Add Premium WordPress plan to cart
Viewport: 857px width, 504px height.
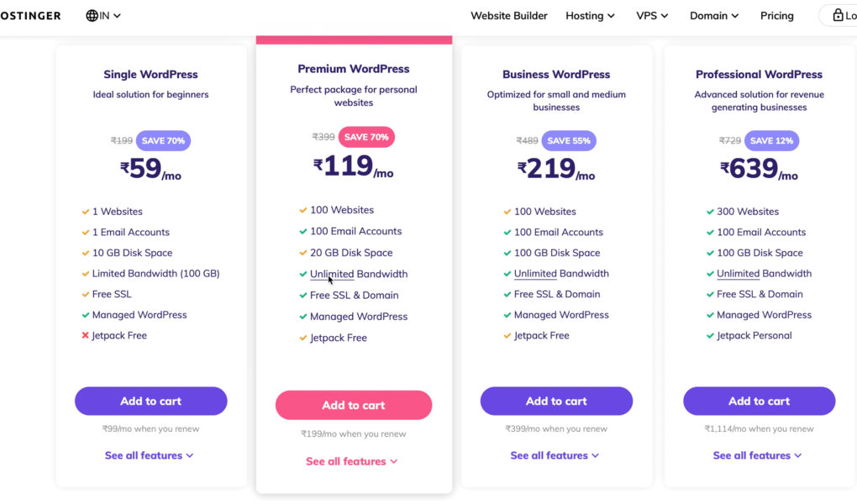[354, 405]
